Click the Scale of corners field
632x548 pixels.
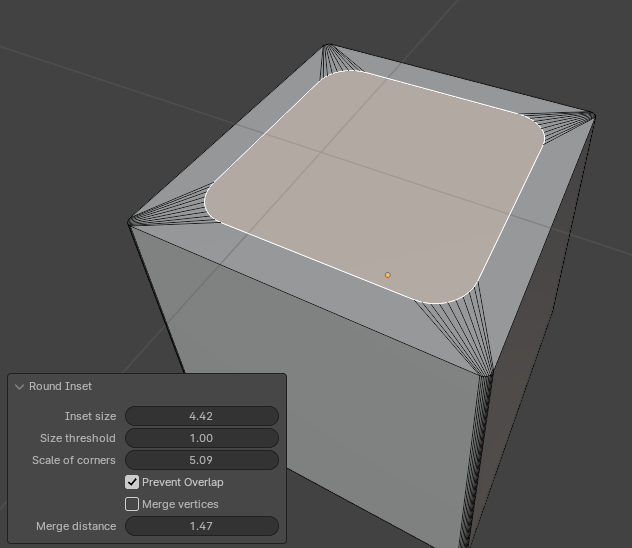pos(201,460)
